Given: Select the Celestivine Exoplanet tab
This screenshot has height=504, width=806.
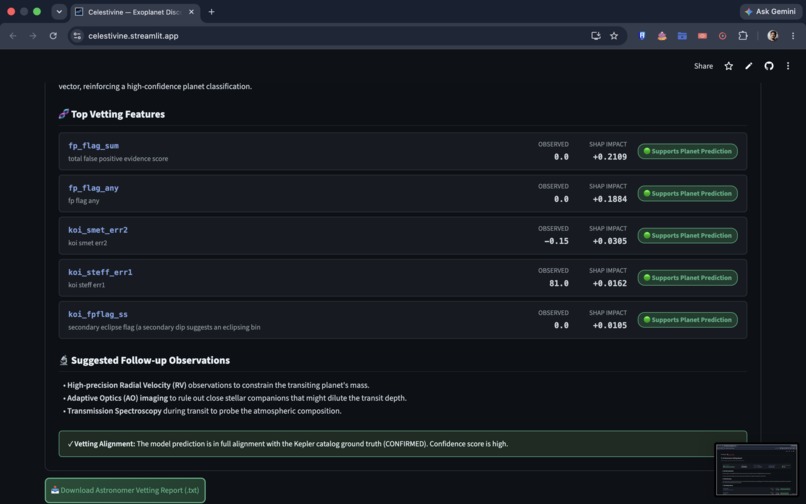Looking at the screenshot, I should (x=134, y=12).
